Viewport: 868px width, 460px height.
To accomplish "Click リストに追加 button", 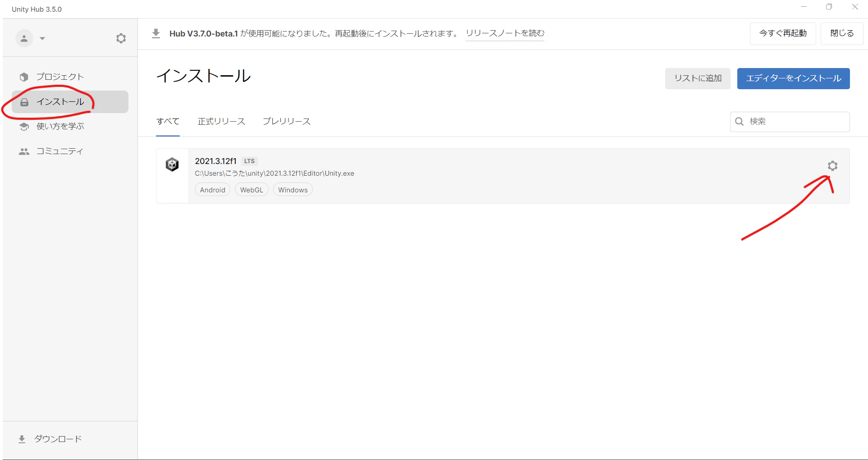I will point(698,78).
